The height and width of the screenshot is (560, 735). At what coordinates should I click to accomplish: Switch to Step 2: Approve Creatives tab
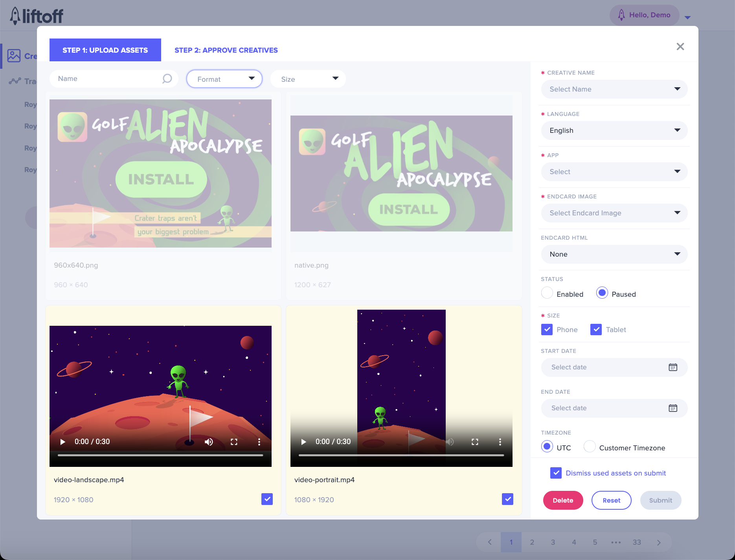point(226,50)
